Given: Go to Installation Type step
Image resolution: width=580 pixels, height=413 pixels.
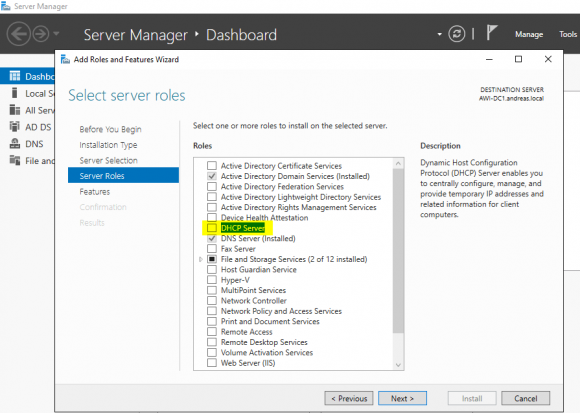Looking at the screenshot, I should pos(108,145).
